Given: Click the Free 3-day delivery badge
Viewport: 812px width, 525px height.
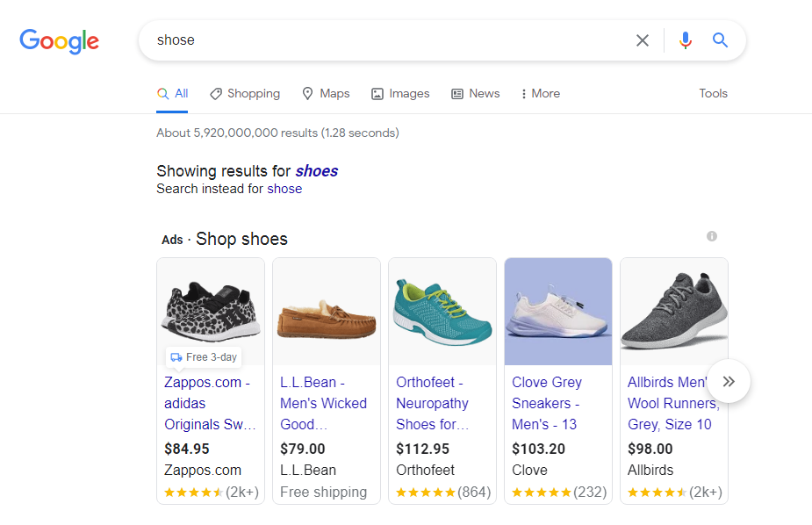Looking at the screenshot, I should click(204, 357).
